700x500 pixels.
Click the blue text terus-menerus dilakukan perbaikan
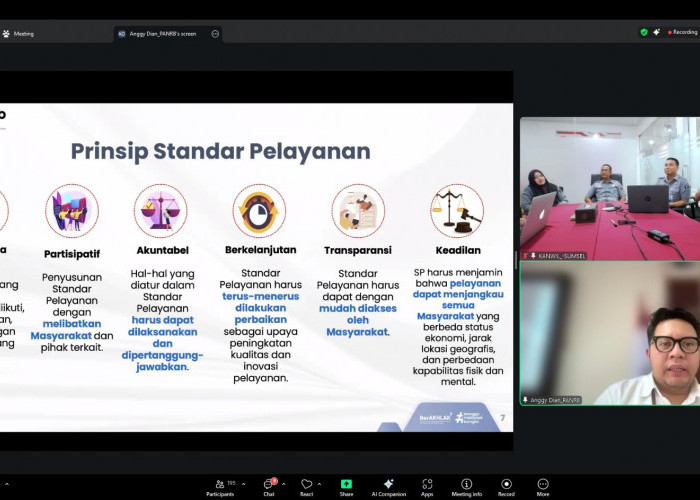point(261,308)
